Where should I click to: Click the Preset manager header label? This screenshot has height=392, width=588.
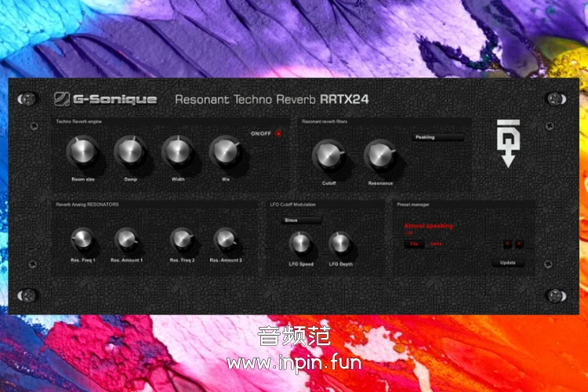413,205
